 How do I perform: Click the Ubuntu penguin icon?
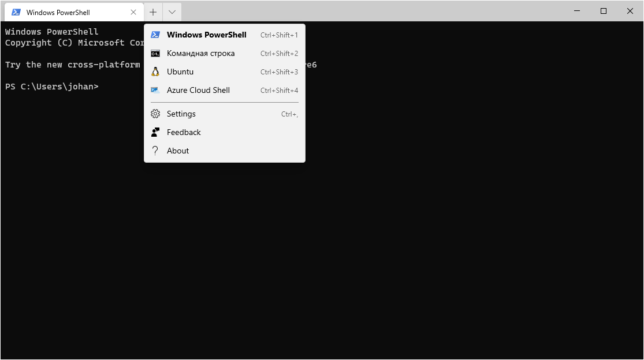[x=155, y=72]
